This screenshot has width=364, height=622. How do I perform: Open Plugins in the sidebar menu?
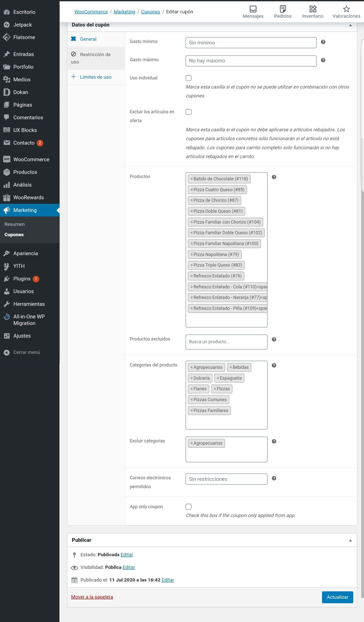(30, 279)
